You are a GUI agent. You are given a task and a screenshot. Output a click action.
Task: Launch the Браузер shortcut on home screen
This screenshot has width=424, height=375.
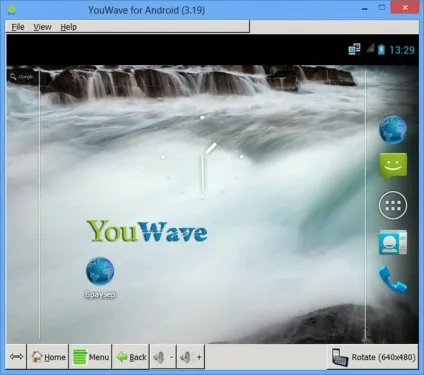pyautogui.click(x=100, y=277)
